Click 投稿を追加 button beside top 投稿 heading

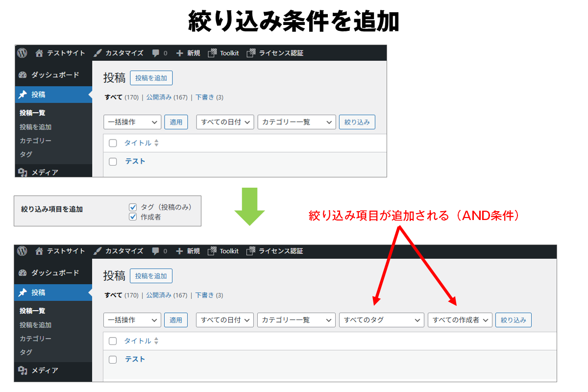[151, 78]
